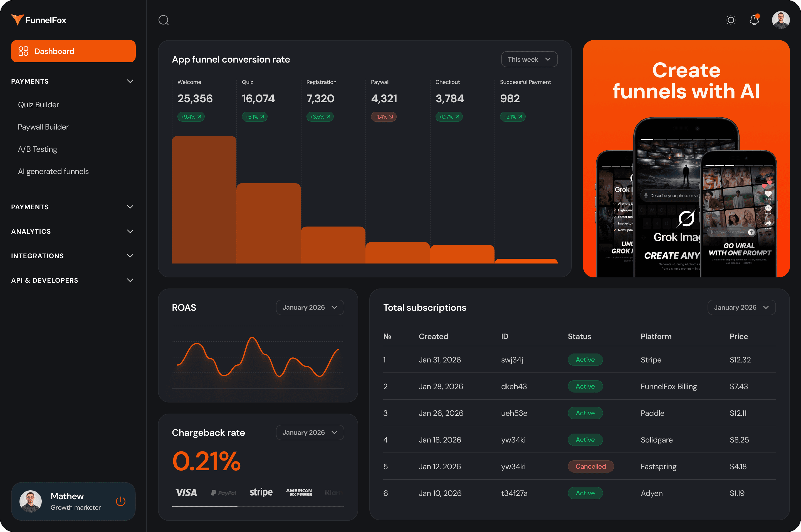Open A/B Testing
Image resolution: width=801 pixels, height=532 pixels.
[x=37, y=149]
